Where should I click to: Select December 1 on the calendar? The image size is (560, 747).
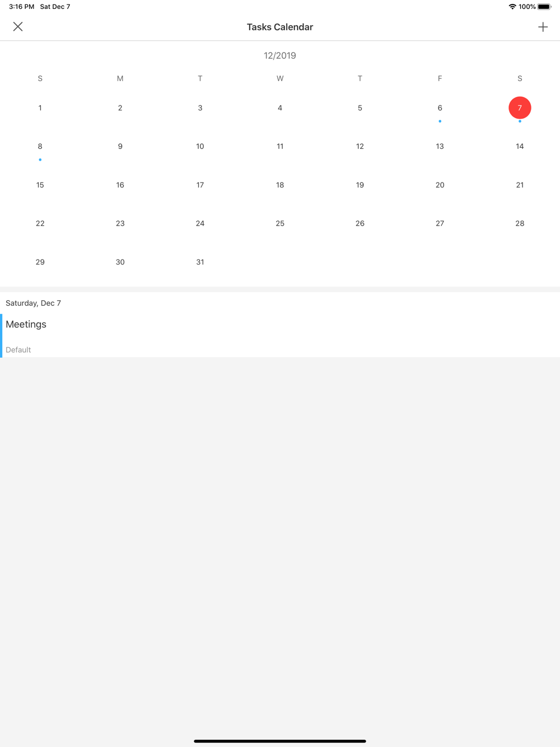40,108
